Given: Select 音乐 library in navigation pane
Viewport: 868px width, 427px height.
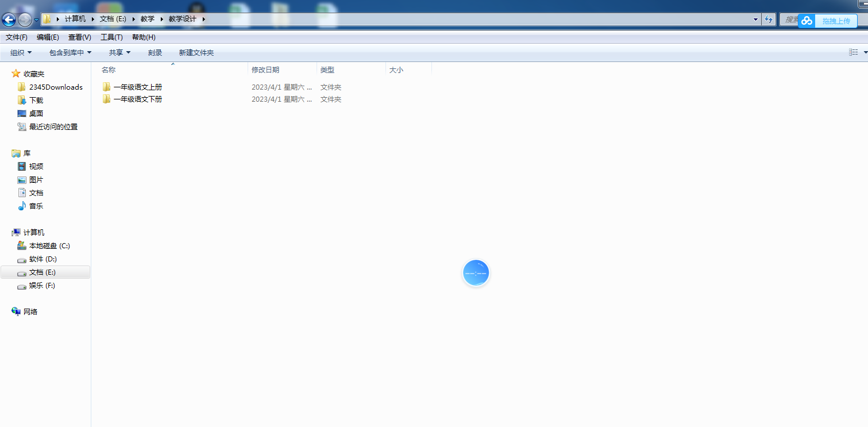Looking at the screenshot, I should click(36, 206).
